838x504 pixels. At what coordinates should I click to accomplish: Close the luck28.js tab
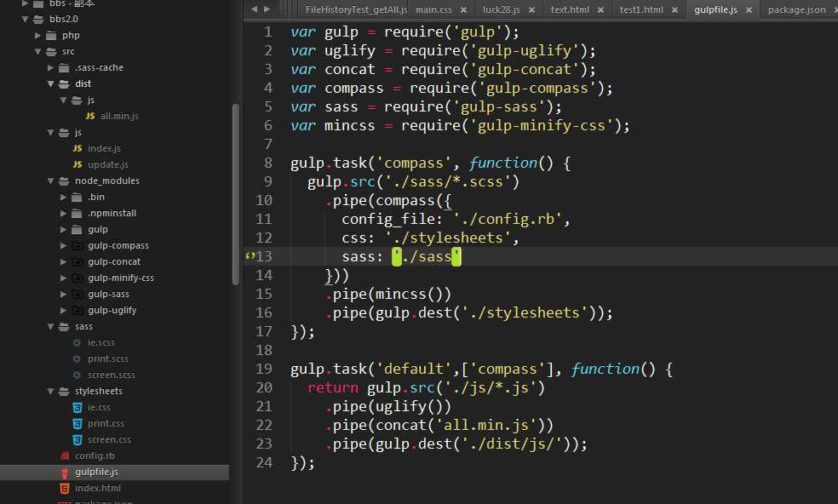click(531, 9)
